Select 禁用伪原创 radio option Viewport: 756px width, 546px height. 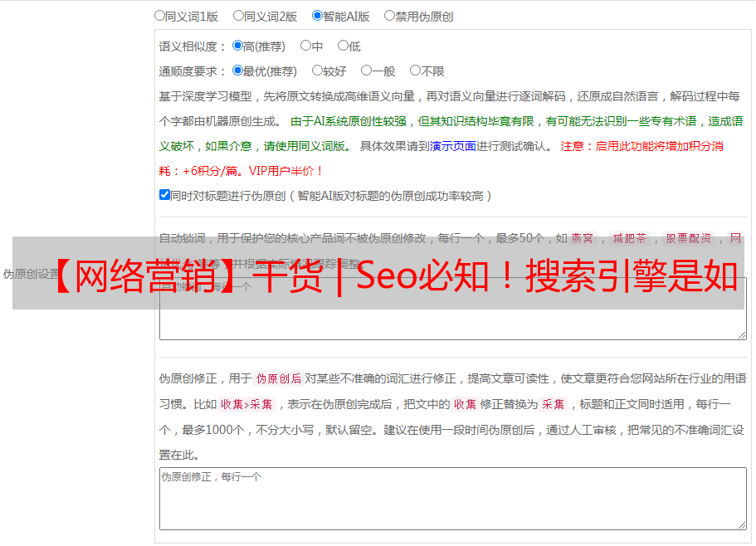pyautogui.click(x=389, y=16)
